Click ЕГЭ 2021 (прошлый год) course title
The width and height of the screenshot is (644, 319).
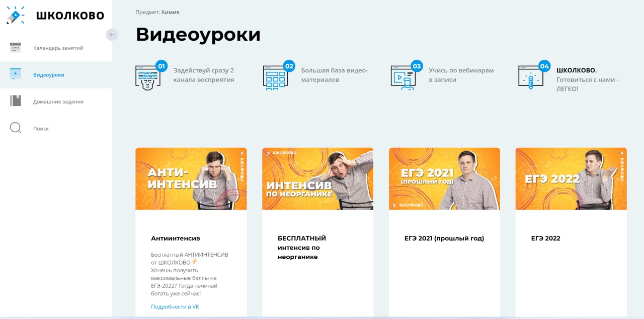pyautogui.click(x=444, y=238)
